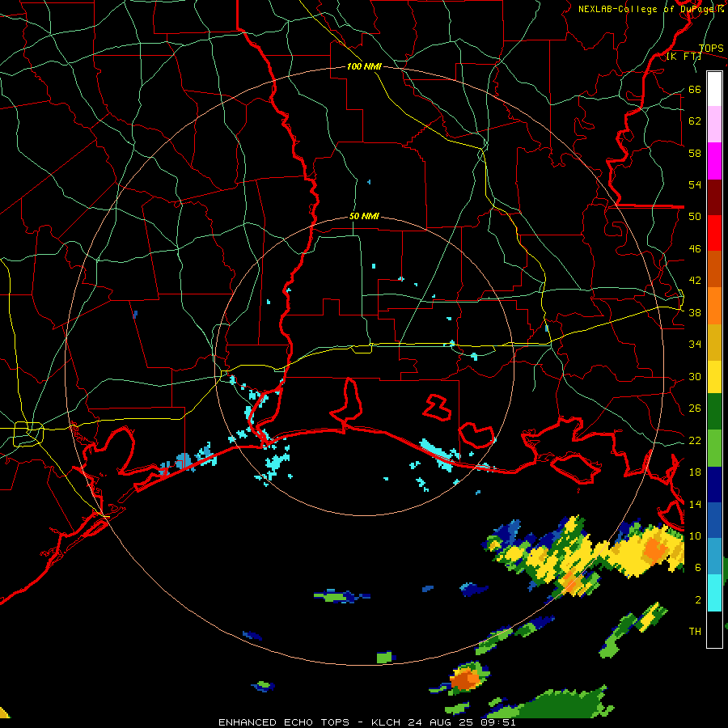Click the 'NEXLAB-College of DuPage' credit text

pos(647,9)
